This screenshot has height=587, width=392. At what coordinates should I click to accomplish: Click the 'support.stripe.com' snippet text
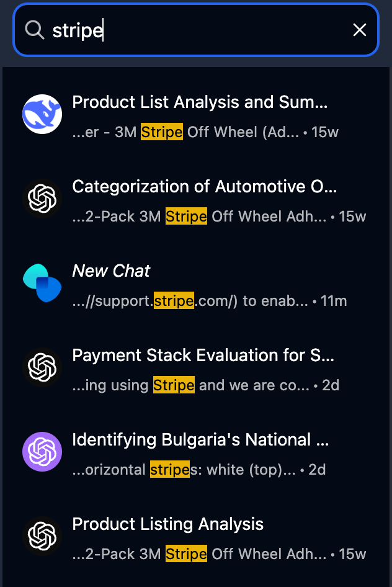pyautogui.click(x=190, y=300)
